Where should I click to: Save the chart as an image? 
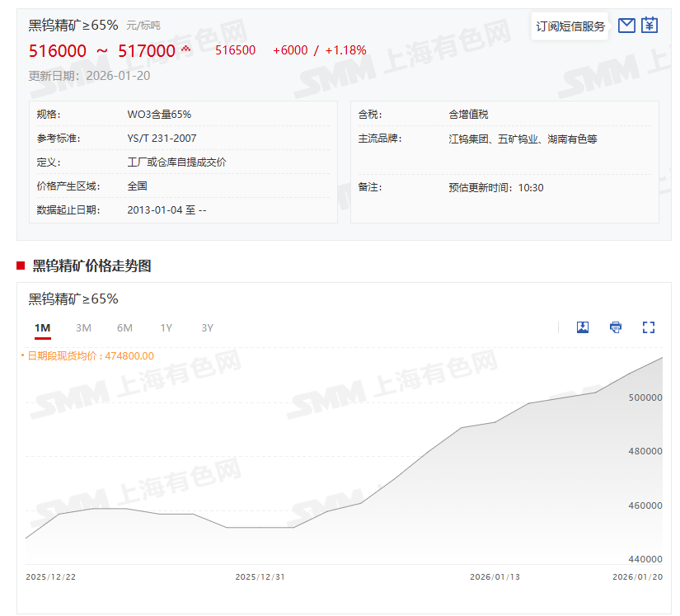coord(583,327)
